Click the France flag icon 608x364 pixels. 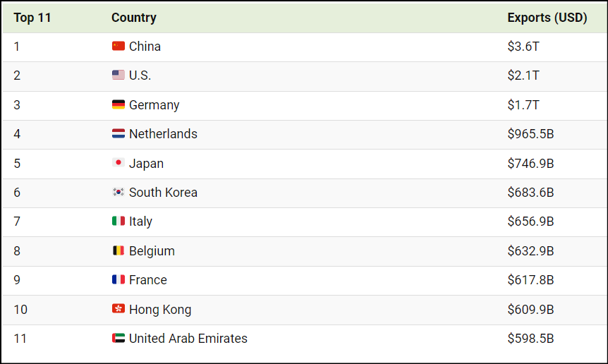coord(118,279)
